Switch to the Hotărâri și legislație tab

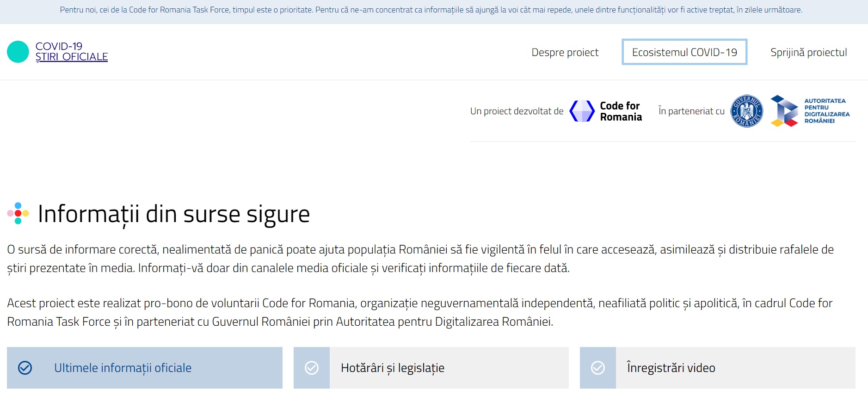coord(392,368)
